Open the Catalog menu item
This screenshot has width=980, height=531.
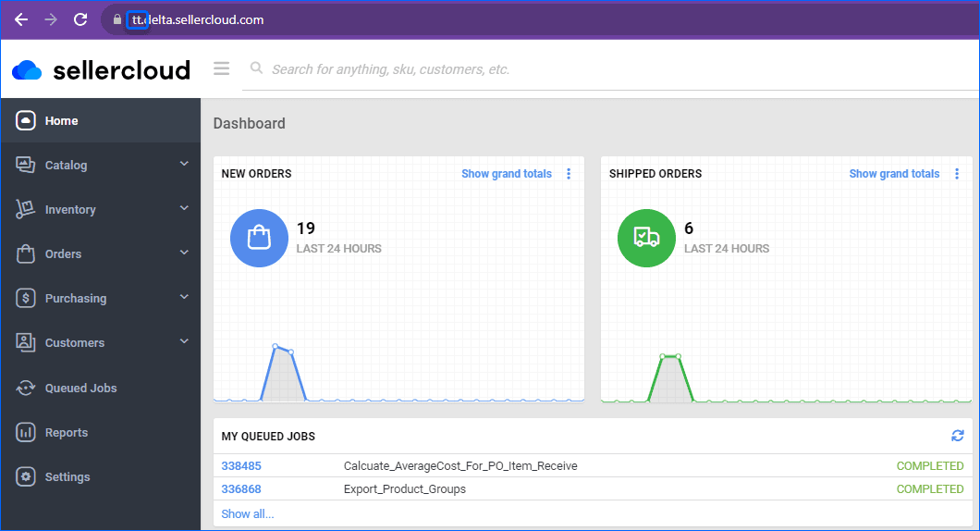(x=101, y=165)
